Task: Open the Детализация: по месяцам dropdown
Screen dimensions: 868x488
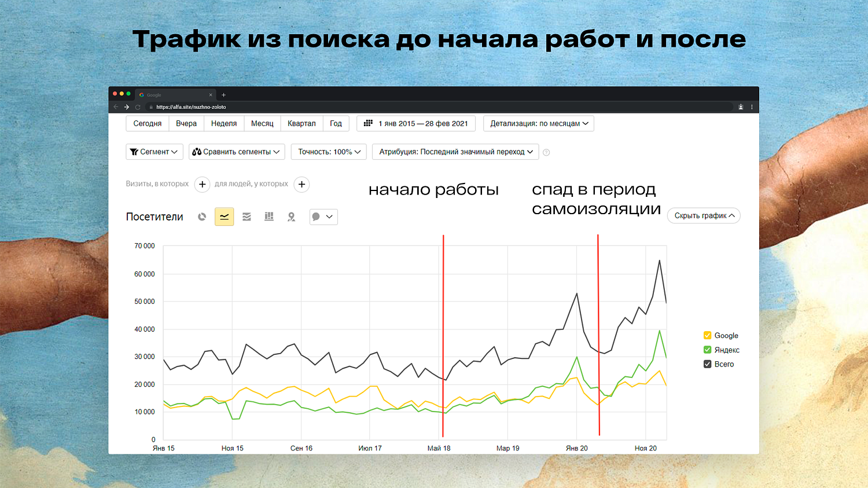Action: tap(538, 123)
